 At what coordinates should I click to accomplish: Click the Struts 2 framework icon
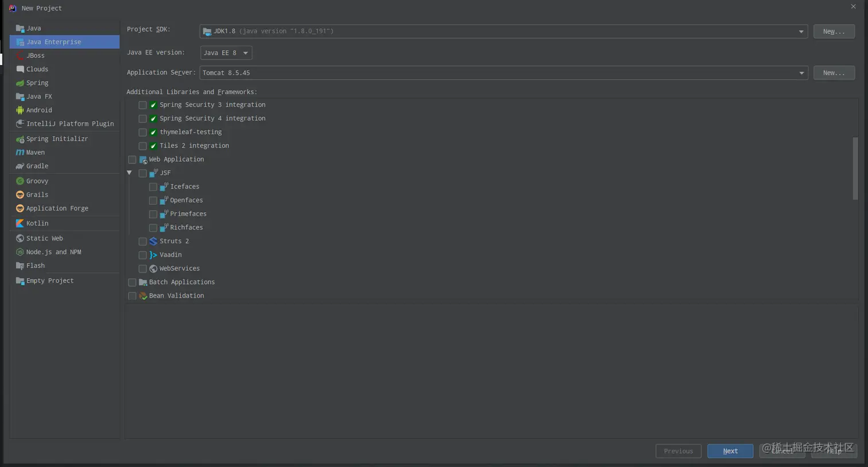coord(153,242)
